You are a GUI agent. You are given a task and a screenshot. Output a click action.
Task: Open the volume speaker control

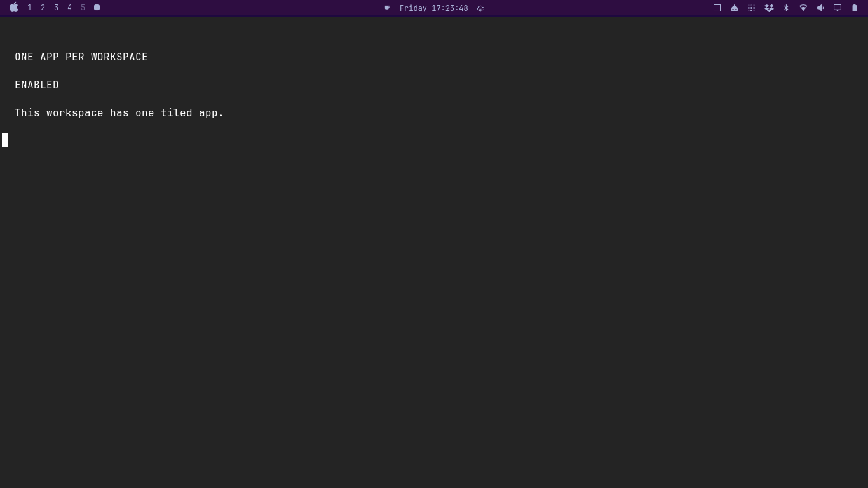(x=820, y=8)
